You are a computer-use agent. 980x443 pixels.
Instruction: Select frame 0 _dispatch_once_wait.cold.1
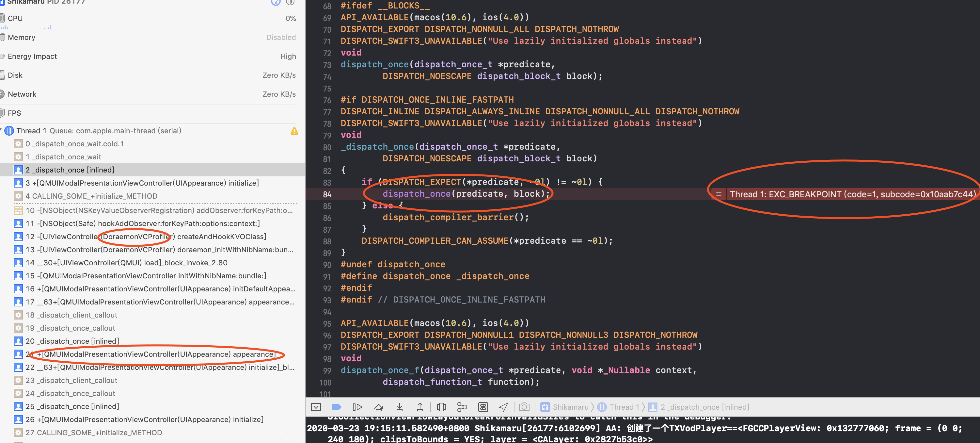pyautogui.click(x=152, y=144)
